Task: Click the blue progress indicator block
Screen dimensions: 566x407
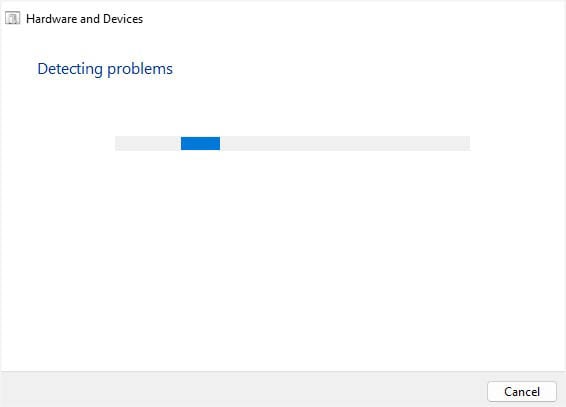Action: coord(200,143)
